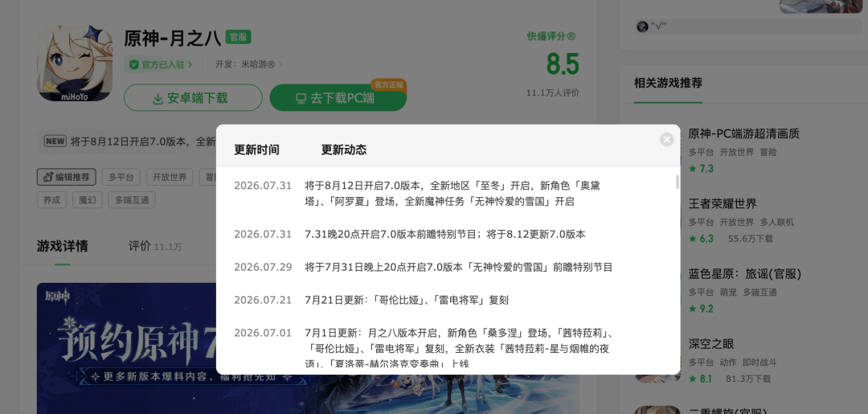Switch to the 评价 tab
Image resolution: width=868 pixels, height=414 pixels.
[155, 246]
